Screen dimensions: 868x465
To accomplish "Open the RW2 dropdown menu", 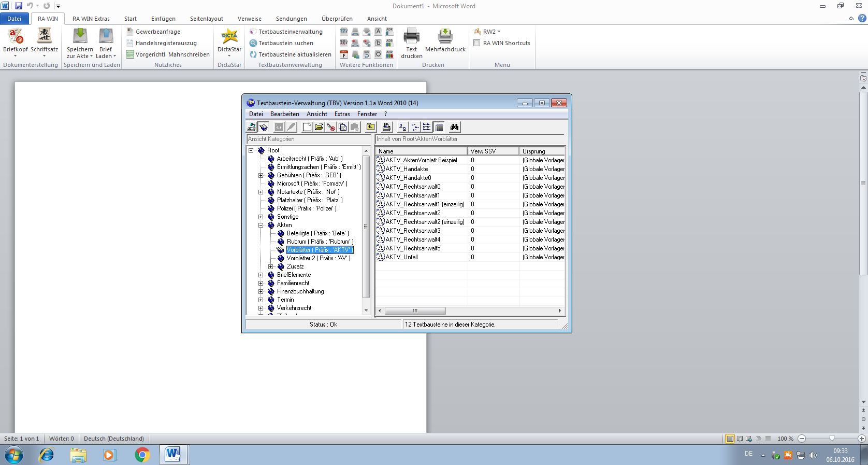I will point(491,32).
